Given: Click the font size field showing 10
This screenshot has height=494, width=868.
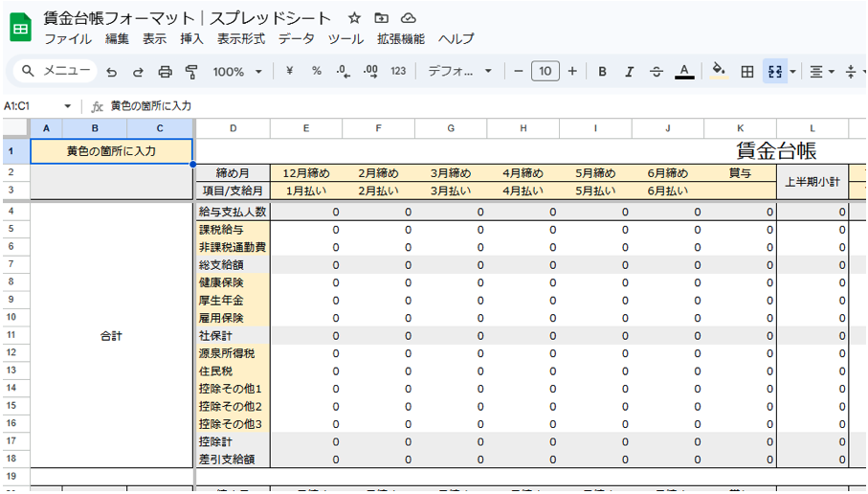Looking at the screenshot, I should [x=545, y=71].
